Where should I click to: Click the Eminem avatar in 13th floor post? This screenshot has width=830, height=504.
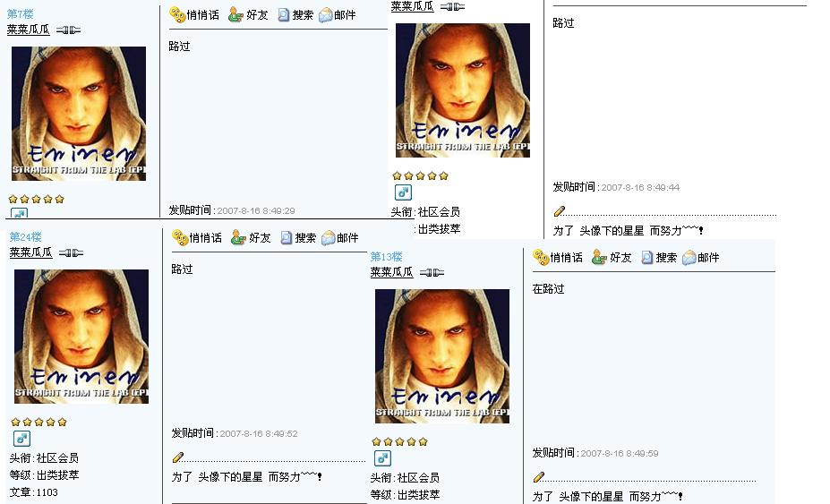coord(442,356)
